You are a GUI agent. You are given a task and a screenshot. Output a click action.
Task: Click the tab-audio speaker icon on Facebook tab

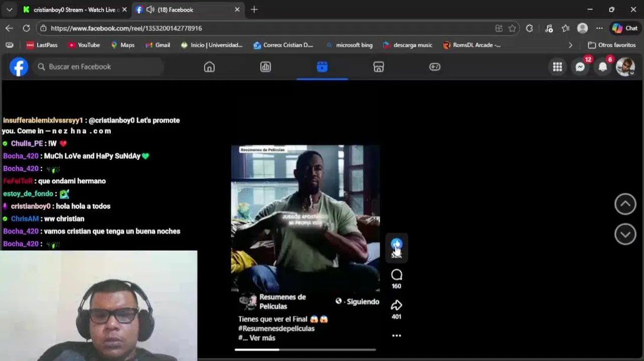(x=150, y=10)
